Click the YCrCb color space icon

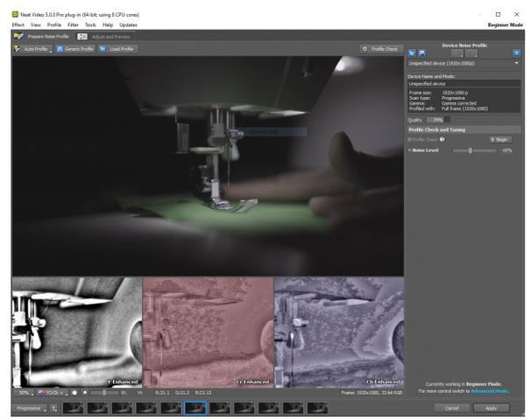click(41, 393)
